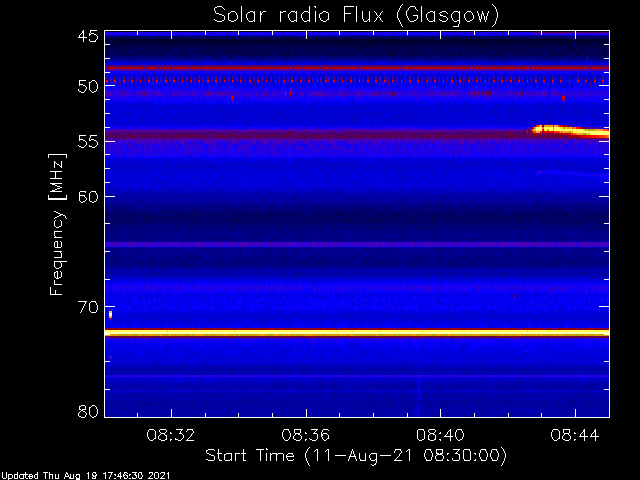The width and height of the screenshot is (640, 480).
Task: Click the bright yellow burst near 54 MHz
Action: point(571,131)
